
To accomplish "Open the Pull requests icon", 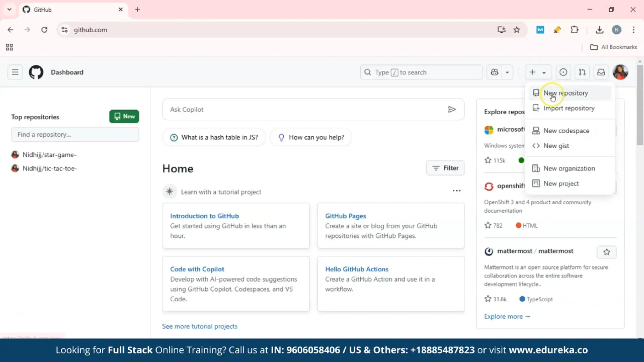I will coord(582,72).
